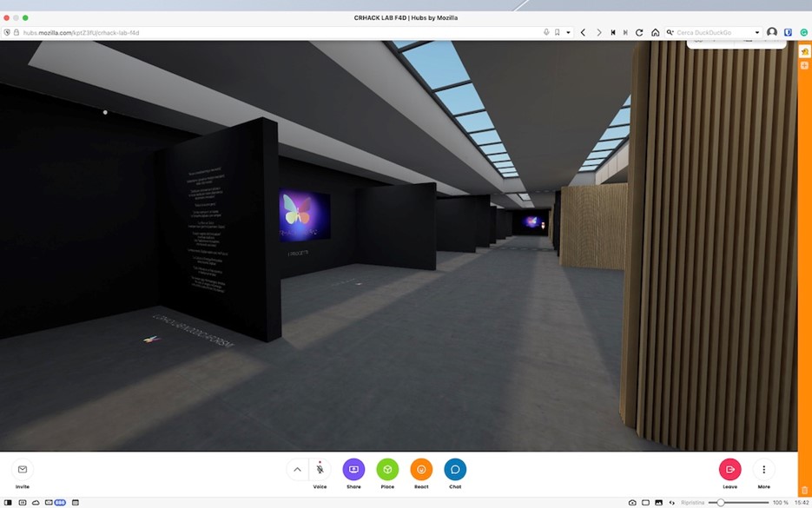
Task: Click the tab tiling status bar icon
Action: click(x=23, y=502)
